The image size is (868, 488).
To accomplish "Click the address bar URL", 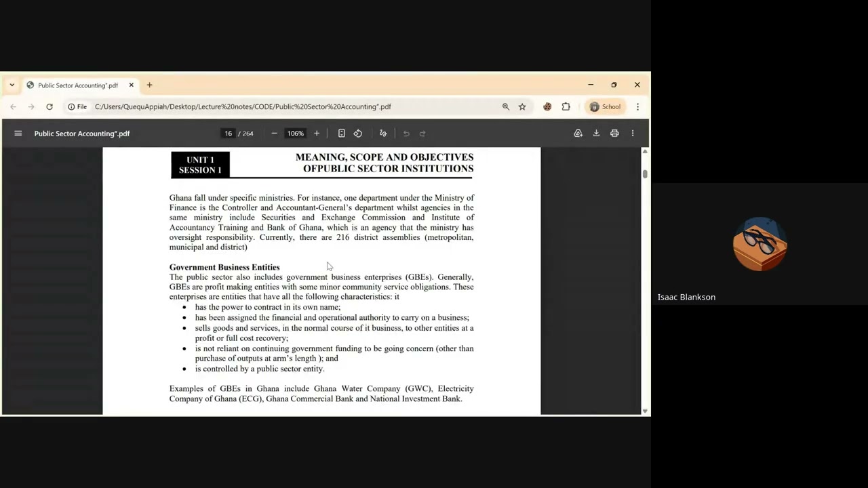I will [x=243, y=106].
